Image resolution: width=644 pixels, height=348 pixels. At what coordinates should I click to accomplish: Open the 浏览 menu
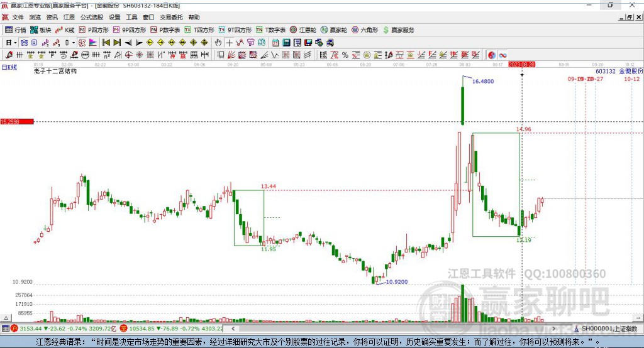tap(35, 17)
